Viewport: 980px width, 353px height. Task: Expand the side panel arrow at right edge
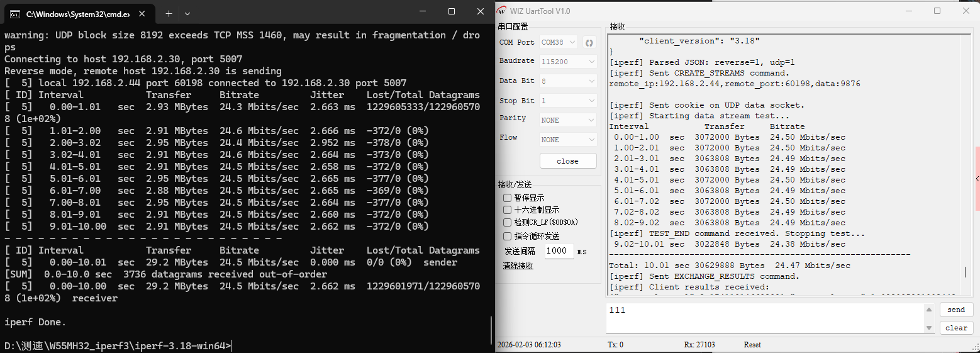point(977,179)
